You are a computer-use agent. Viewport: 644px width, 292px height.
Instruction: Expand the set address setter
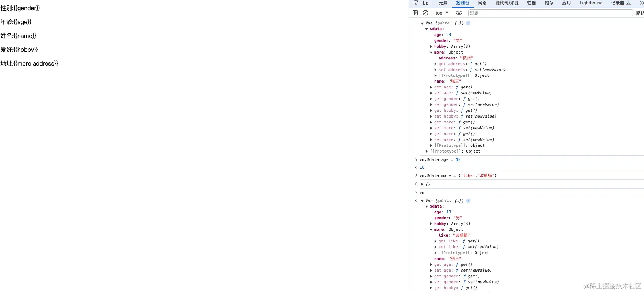pyautogui.click(x=436, y=70)
